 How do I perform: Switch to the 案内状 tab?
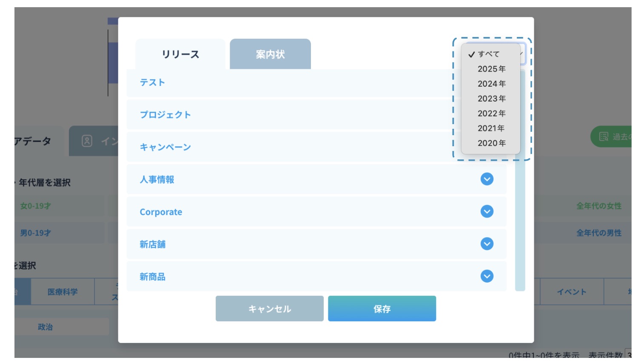270,54
